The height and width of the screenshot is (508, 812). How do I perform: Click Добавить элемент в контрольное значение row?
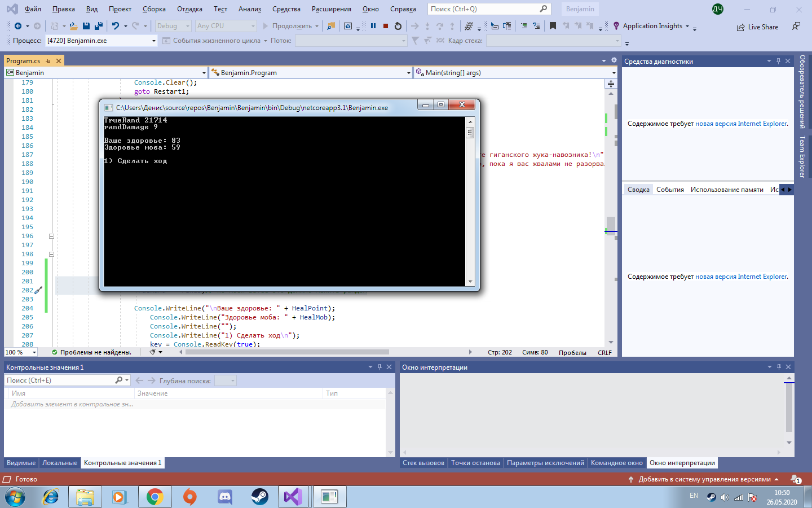coord(195,404)
